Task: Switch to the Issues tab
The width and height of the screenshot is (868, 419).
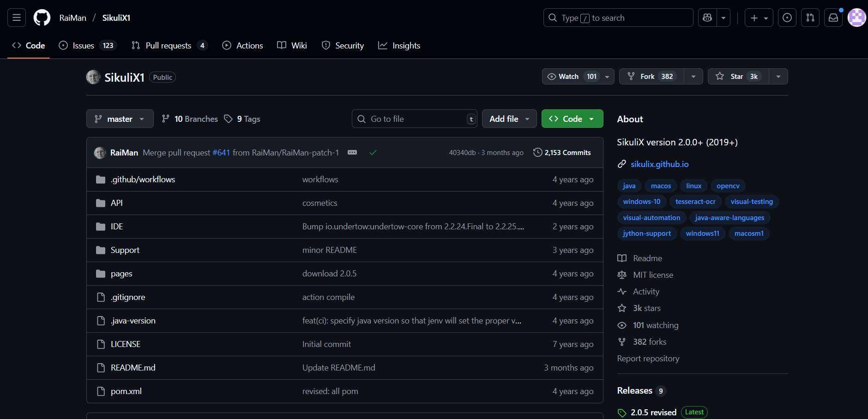Action: (x=83, y=45)
